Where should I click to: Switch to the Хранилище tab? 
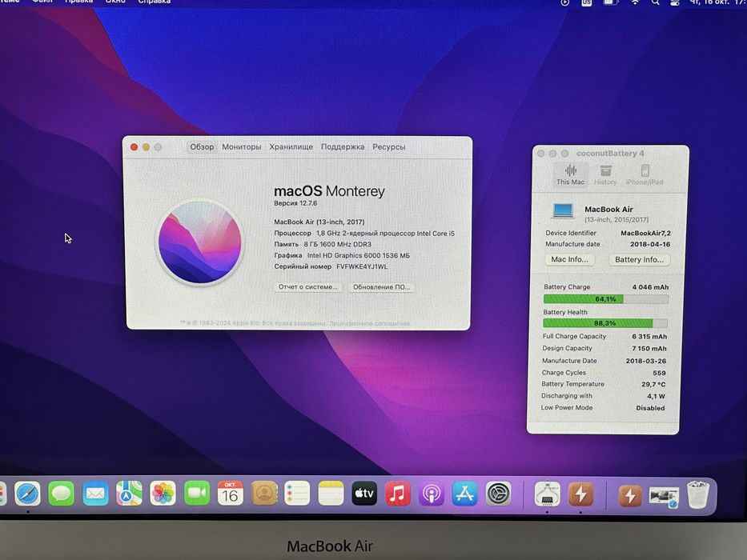click(x=291, y=146)
